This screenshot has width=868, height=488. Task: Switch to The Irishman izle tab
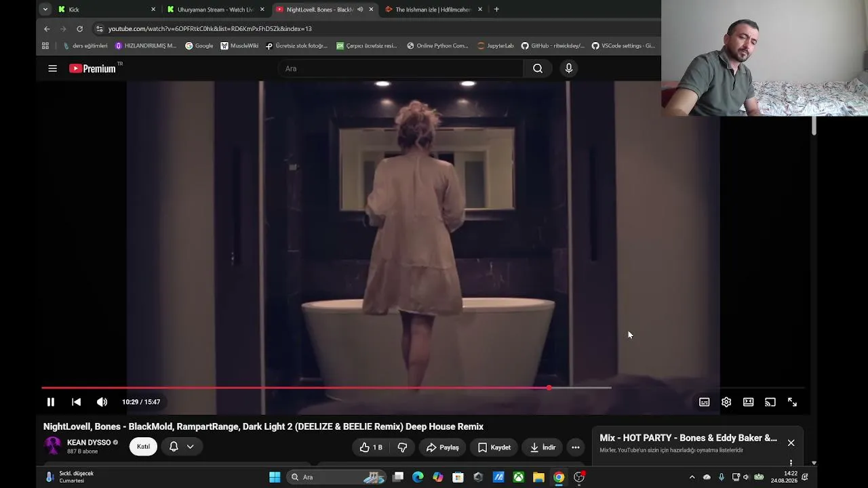tap(433, 9)
